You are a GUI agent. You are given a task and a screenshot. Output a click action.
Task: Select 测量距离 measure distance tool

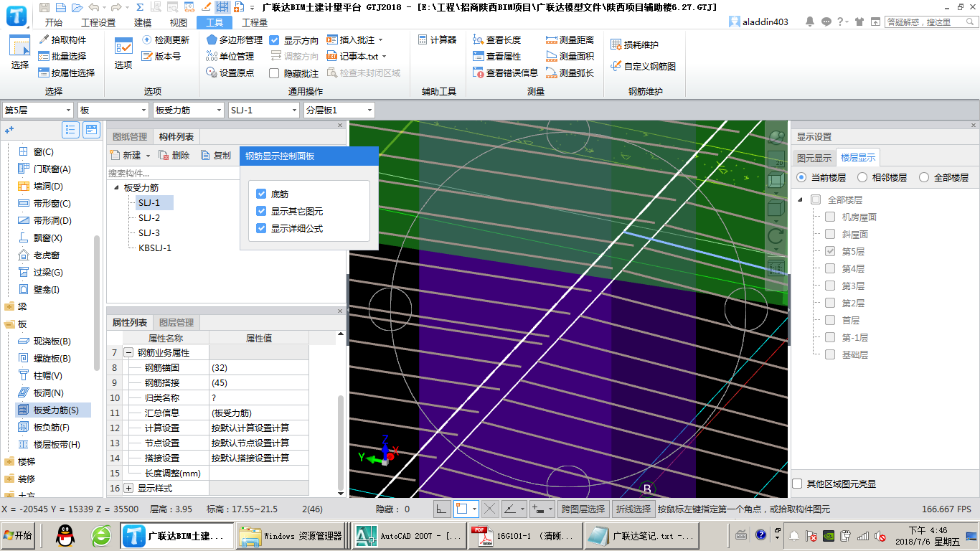[570, 40]
